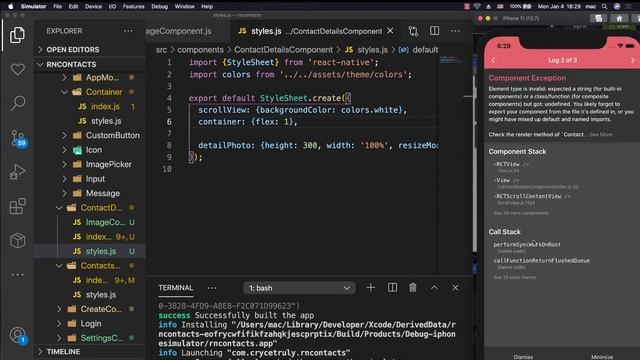The width and height of the screenshot is (640, 360).
Task: Click See More in Component Exception
Action: pyautogui.click(x=600, y=135)
